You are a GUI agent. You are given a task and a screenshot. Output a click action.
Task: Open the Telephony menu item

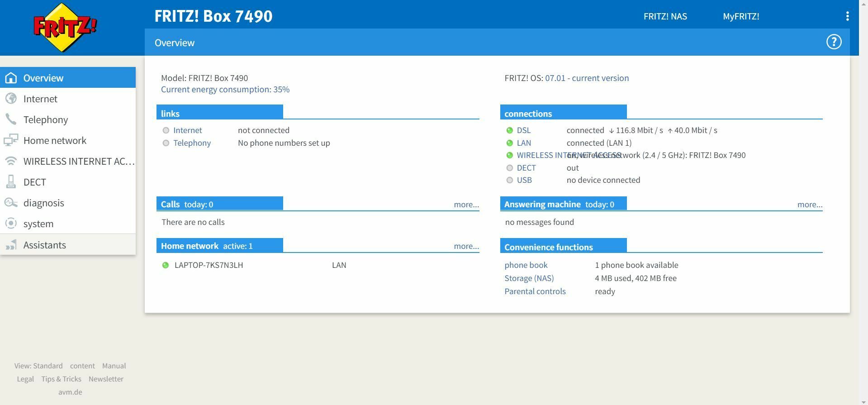pos(68,119)
